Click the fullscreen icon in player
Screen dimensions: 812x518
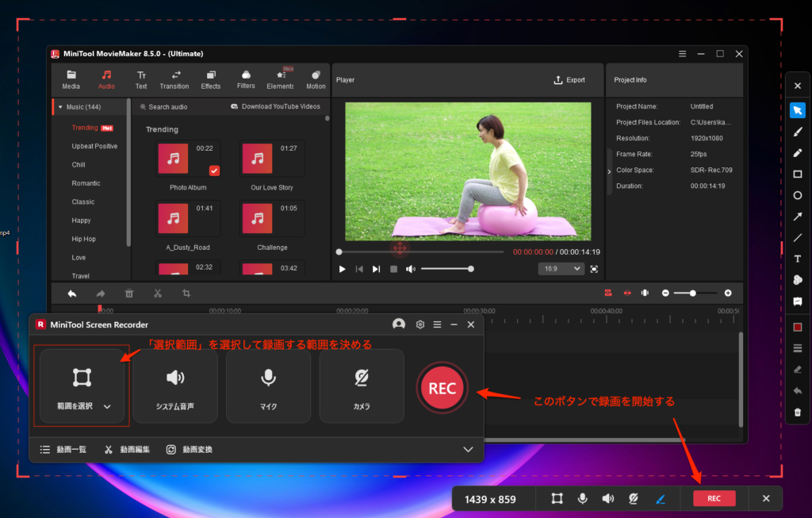coord(594,269)
